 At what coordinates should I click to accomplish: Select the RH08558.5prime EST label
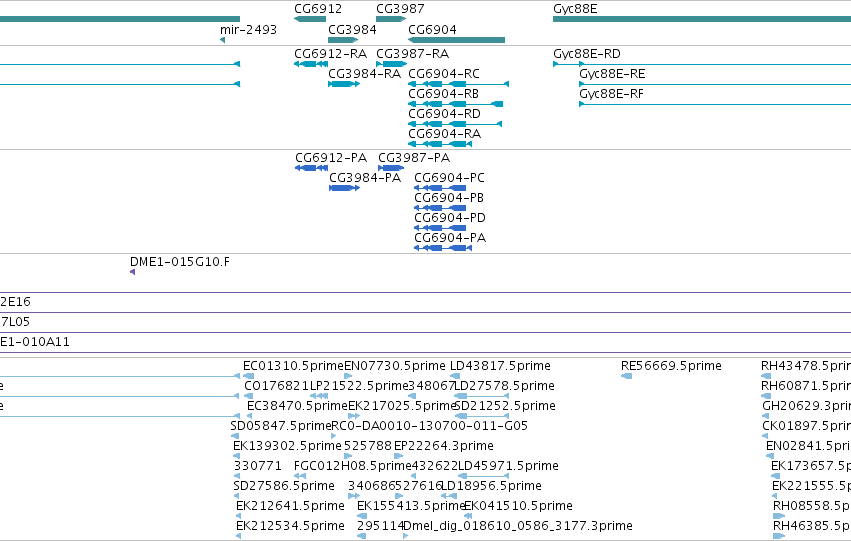click(812, 507)
